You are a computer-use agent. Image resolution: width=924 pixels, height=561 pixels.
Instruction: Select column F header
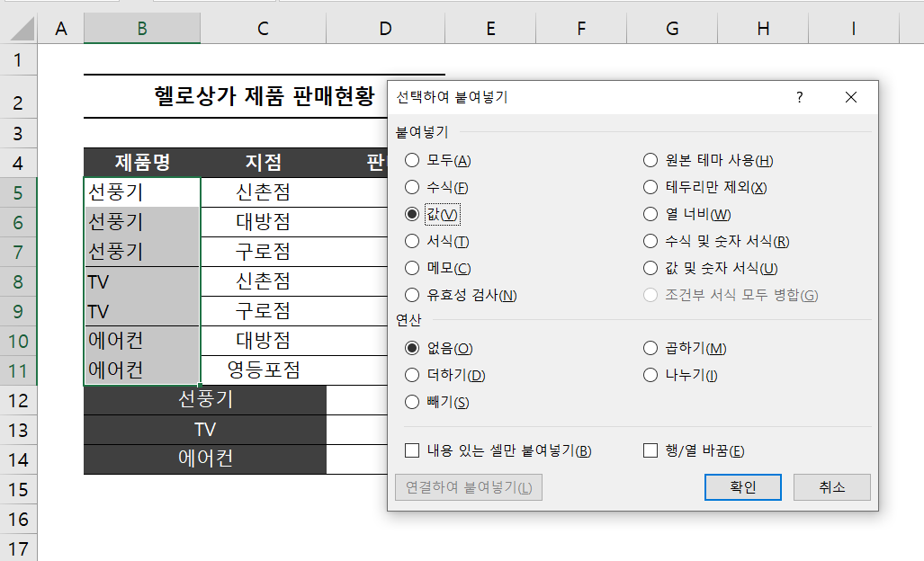(x=581, y=29)
